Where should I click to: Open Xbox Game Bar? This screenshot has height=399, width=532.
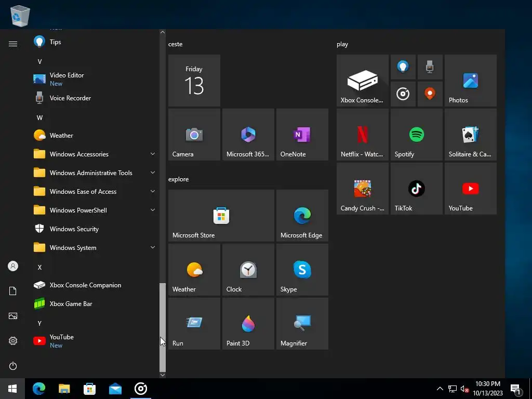point(95,303)
